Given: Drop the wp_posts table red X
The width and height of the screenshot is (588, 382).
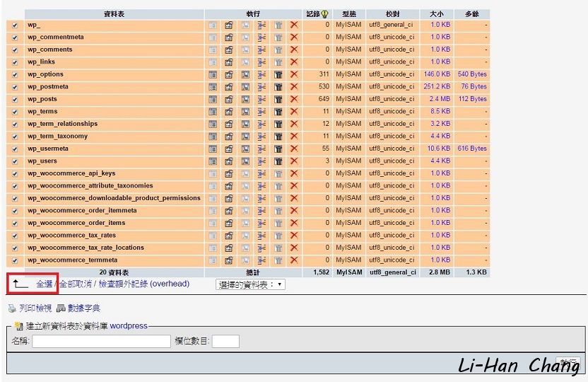Looking at the screenshot, I should click(294, 99).
